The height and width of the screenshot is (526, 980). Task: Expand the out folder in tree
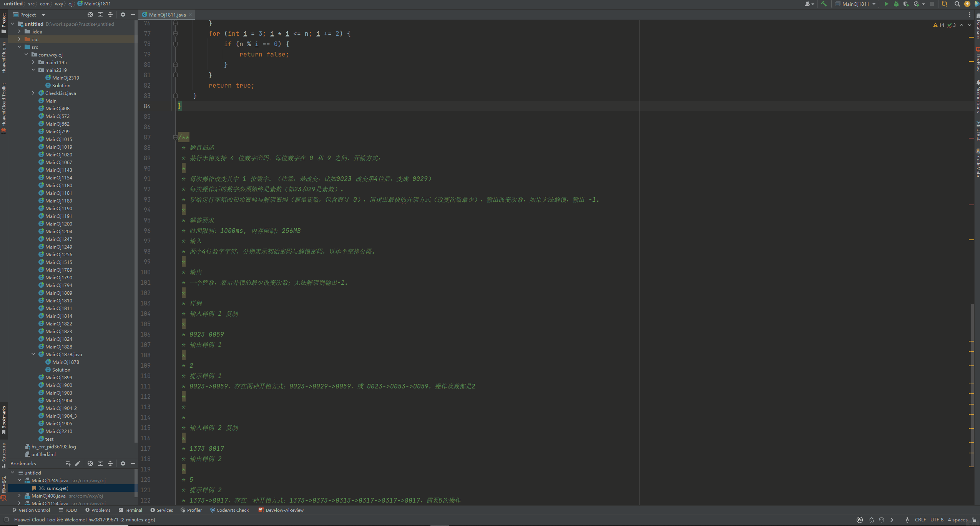pos(20,39)
